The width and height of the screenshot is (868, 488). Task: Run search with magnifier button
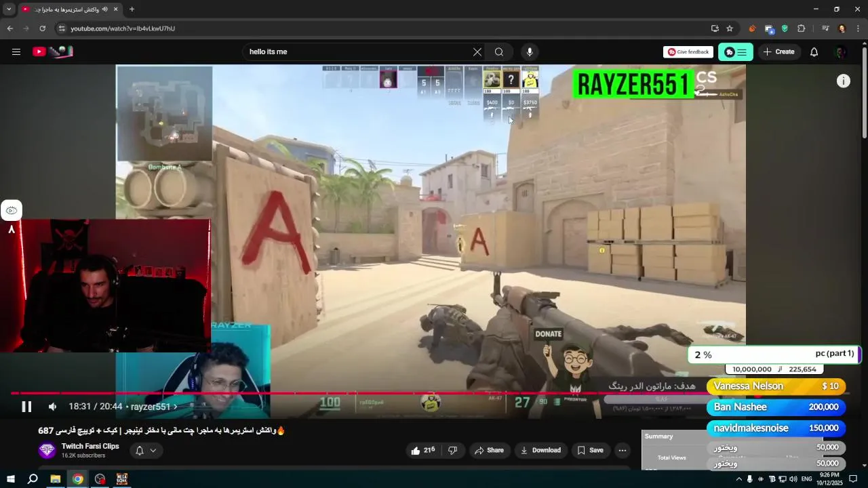(x=499, y=52)
